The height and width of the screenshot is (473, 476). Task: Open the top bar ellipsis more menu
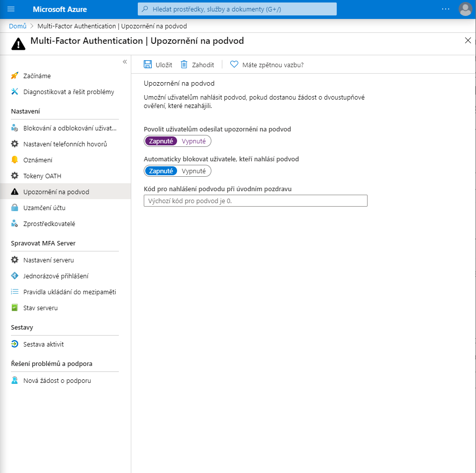[x=445, y=9]
